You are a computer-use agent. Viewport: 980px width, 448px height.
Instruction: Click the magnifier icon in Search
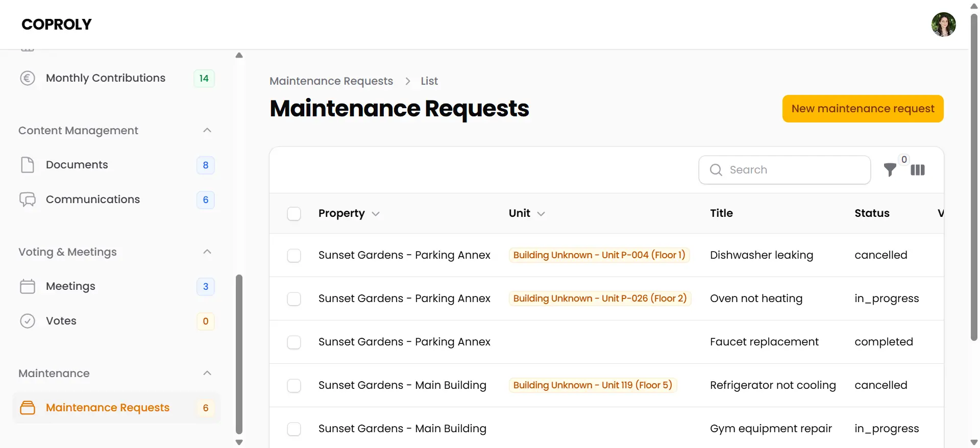716,170
